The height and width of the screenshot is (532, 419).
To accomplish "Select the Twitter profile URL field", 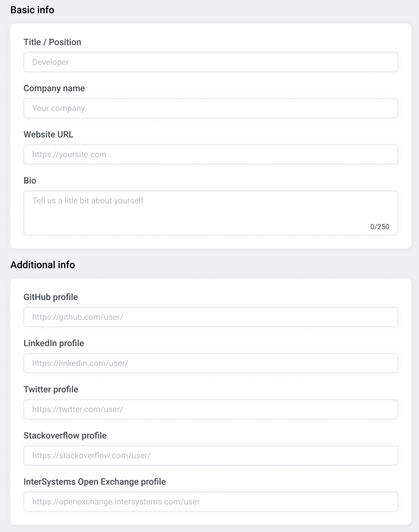I will [211, 409].
